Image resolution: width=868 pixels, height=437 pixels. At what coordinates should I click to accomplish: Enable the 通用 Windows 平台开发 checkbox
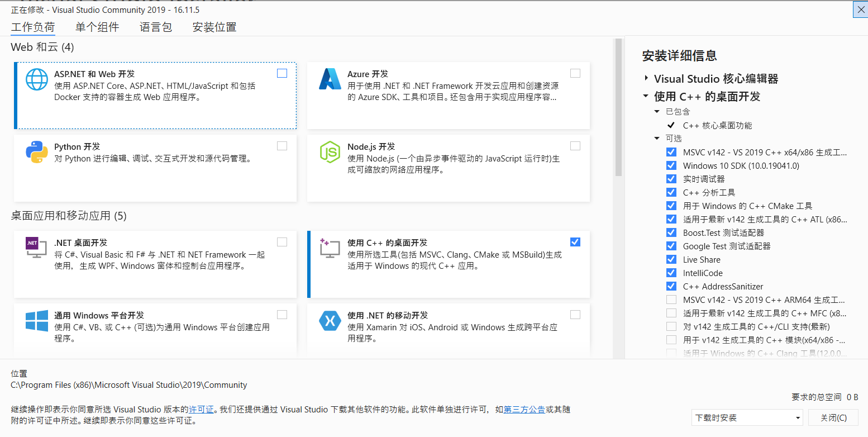click(282, 315)
